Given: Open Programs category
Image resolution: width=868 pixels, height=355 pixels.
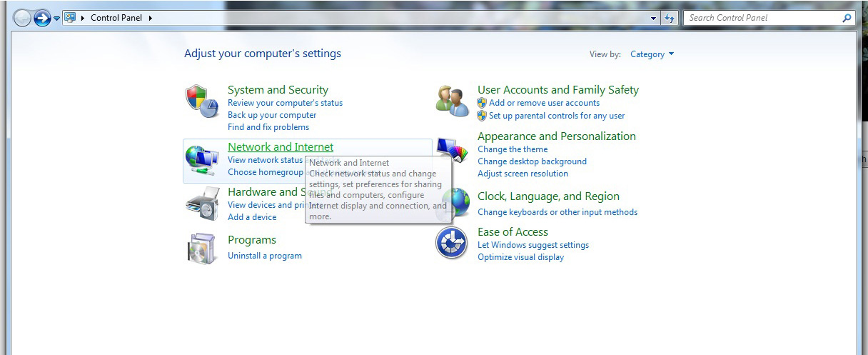Looking at the screenshot, I should tap(252, 240).
